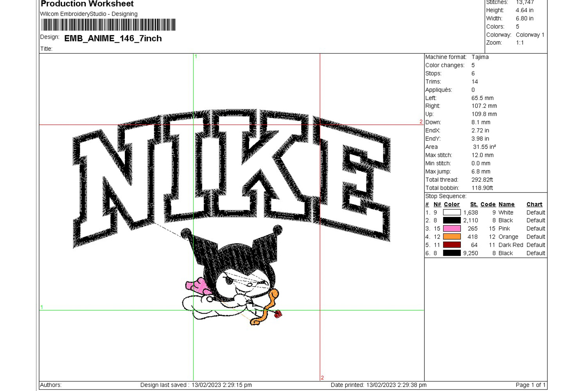The height and width of the screenshot is (391, 588).
Task: Click the Max stitch value 12.0 mm
Action: [482, 155]
